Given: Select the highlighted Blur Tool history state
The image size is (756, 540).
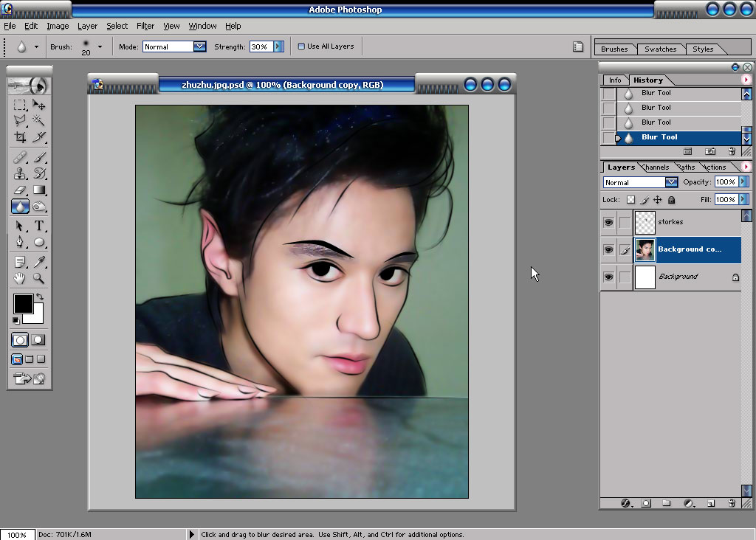Looking at the screenshot, I should pos(679,137).
